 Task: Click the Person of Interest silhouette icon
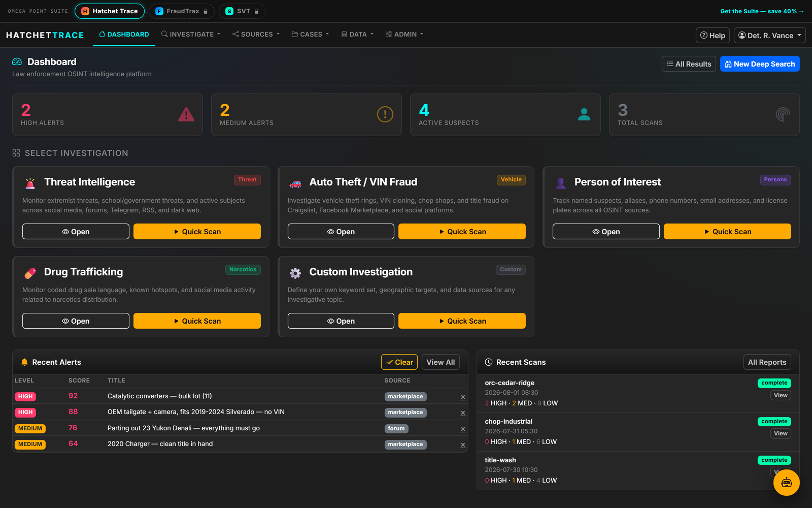[x=561, y=183]
